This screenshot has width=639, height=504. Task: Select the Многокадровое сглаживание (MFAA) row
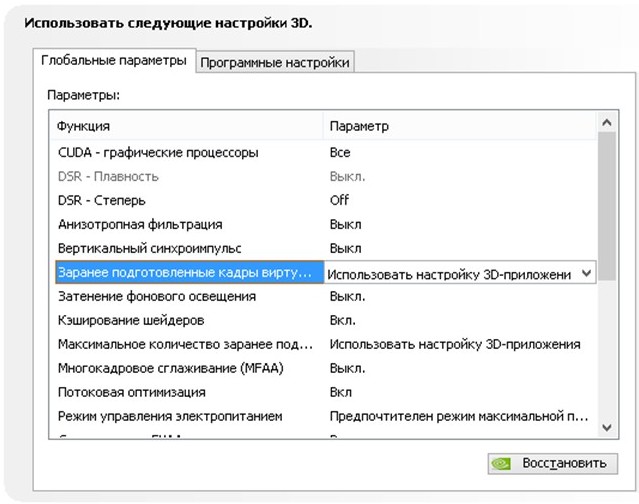[x=324, y=368]
